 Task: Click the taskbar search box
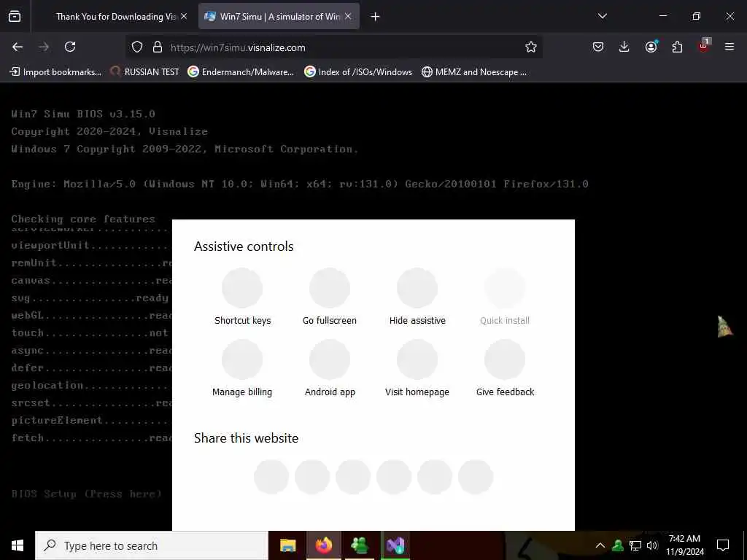[x=152, y=545]
